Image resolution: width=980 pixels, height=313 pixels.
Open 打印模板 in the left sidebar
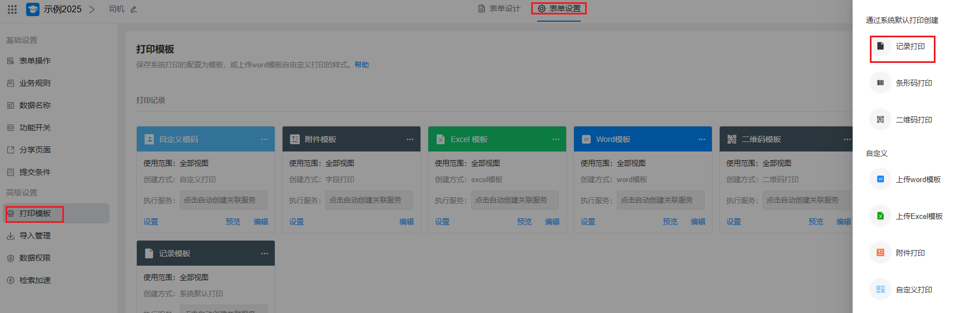pyautogui.click(x=35, y=213)
